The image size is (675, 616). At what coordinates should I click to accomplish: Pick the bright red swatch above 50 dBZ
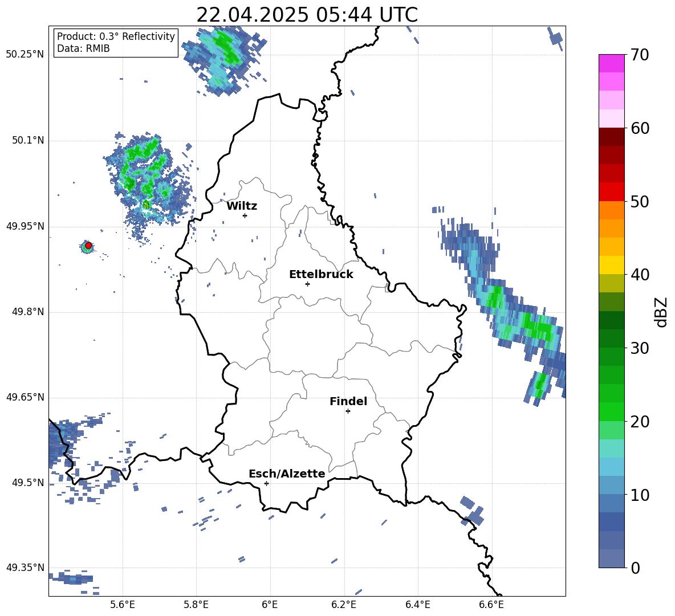coord(611,192)
